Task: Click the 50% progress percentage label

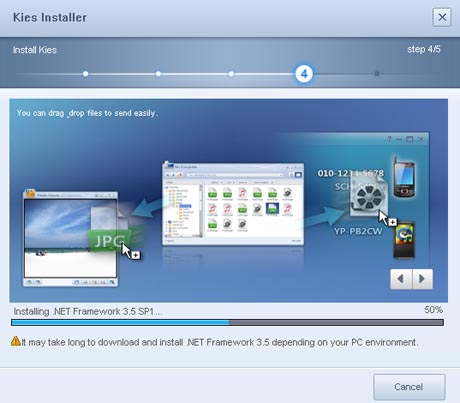Action: click(x=433, y=310)
